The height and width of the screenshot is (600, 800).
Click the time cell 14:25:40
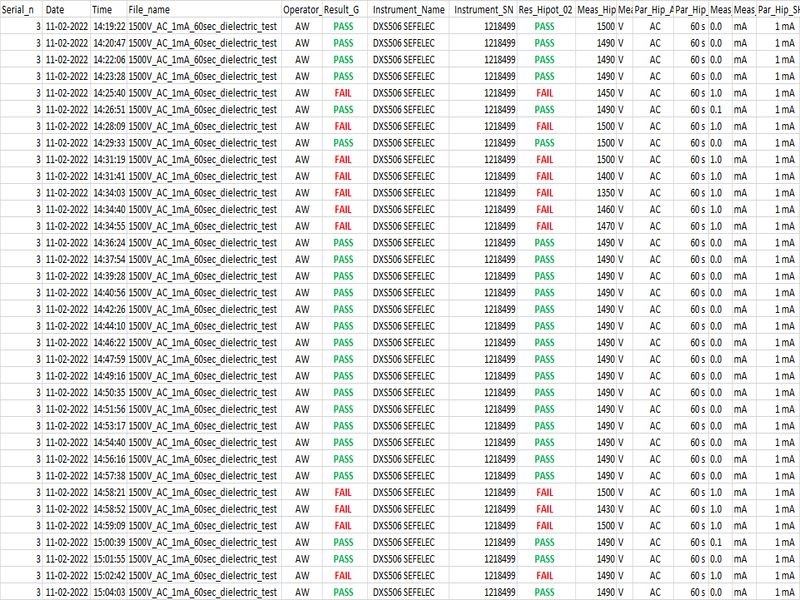click(109, 93)
